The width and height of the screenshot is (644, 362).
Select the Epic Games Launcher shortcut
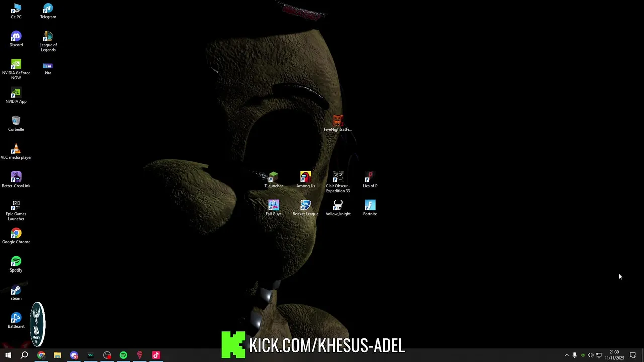pyautogui.click(x=16, y=211)
